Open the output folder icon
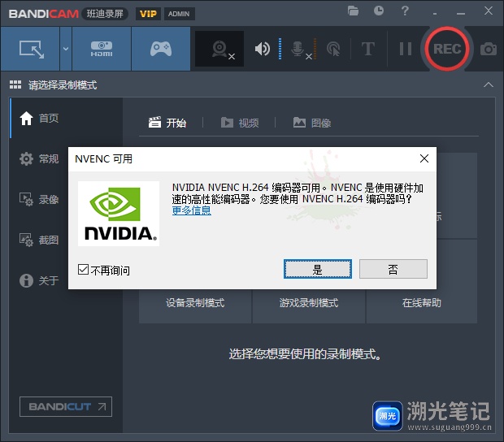Screen dimensions: 504x442 (353, 11)
